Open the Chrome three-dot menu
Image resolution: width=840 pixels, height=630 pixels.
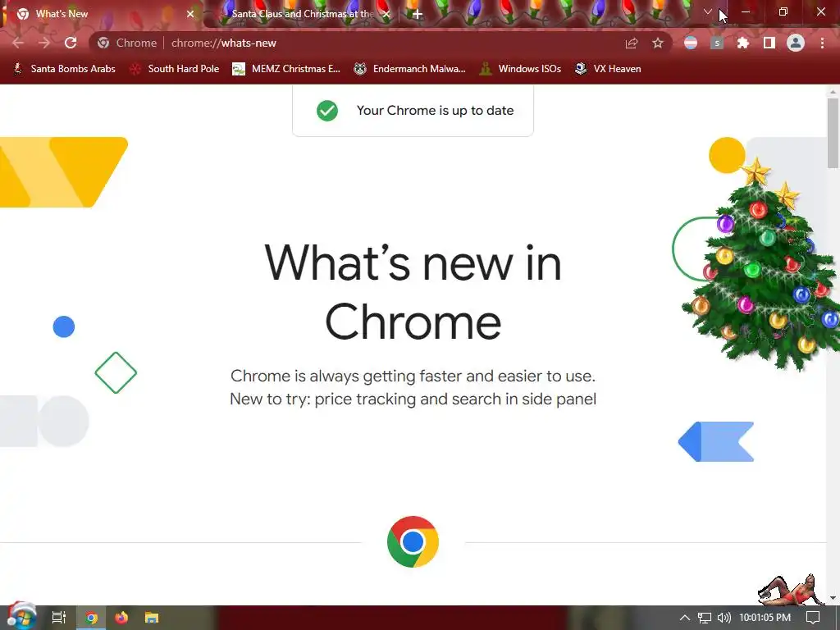[822, 43]
